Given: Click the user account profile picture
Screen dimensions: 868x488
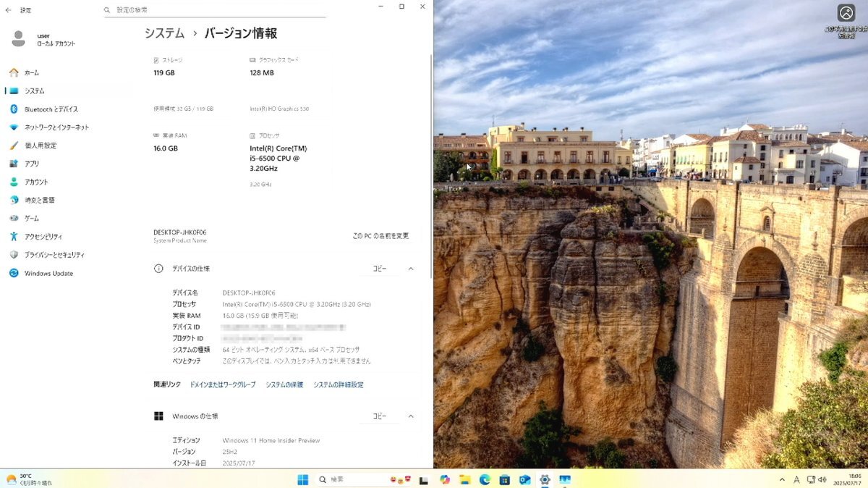Looking at the screenshot, I should pos(18,38).
